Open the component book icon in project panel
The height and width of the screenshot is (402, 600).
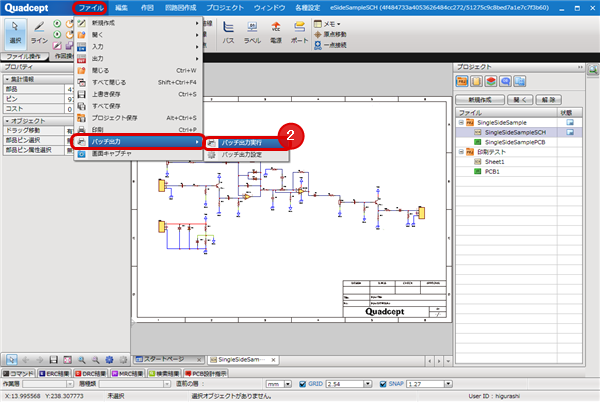click(476, 81)
